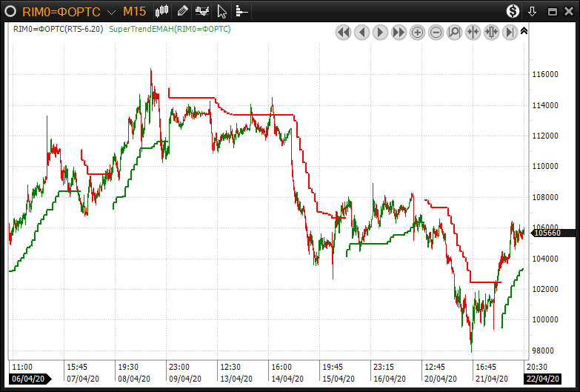Select the cursor pointer tool
The height and width of the screenshot is (392, 580).
coord(221,11)
